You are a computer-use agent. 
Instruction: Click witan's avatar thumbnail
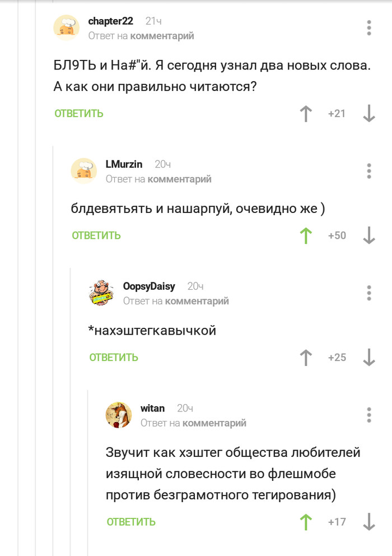coord(119,415)
